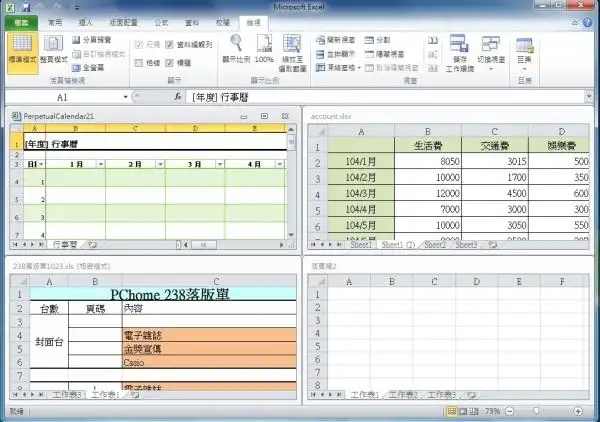
Task: Select cell with 8050 in account.xlsx
Action: click(428, 162)
